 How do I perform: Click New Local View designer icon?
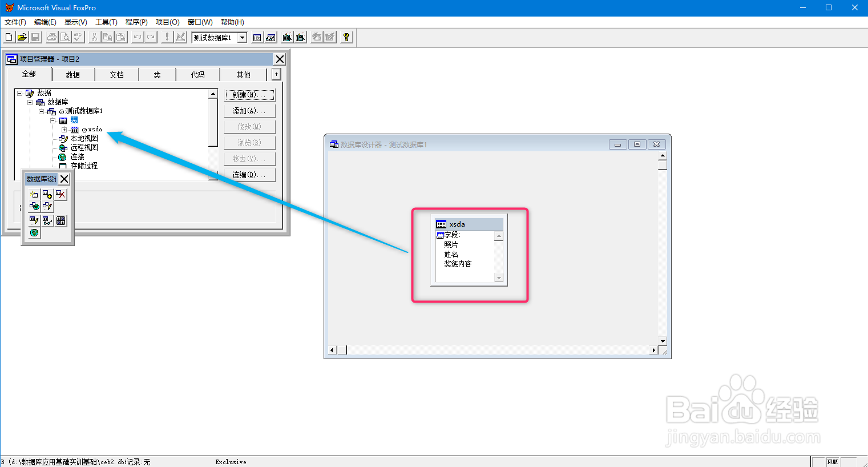point(47,206)
